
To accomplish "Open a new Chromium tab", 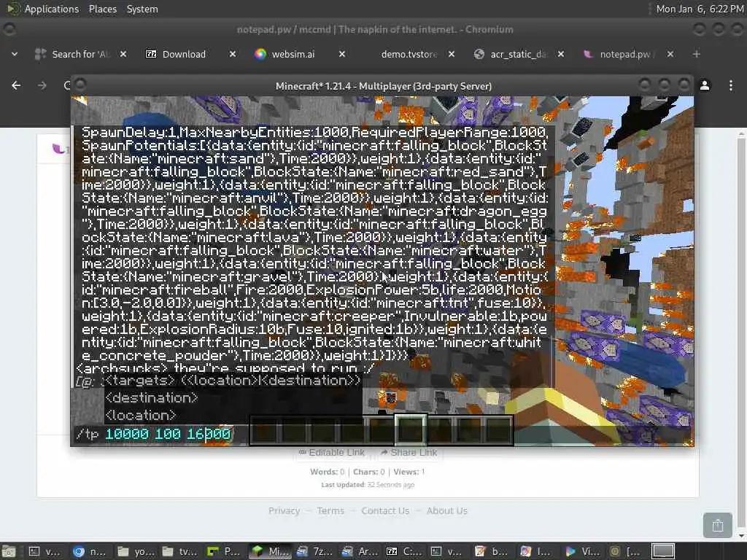I will [x=697, y=54].
